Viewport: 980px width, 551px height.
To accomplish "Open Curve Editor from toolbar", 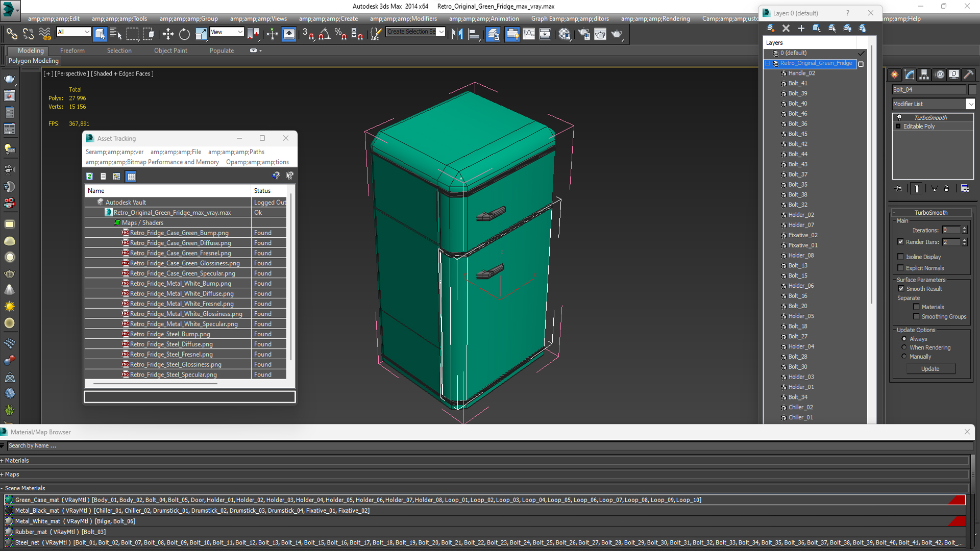I will coord(529,34).
